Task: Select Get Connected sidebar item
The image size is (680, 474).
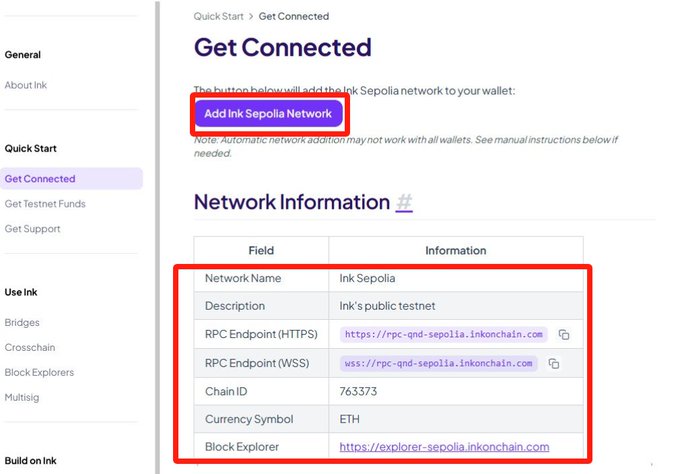Action: click(40, 179)
